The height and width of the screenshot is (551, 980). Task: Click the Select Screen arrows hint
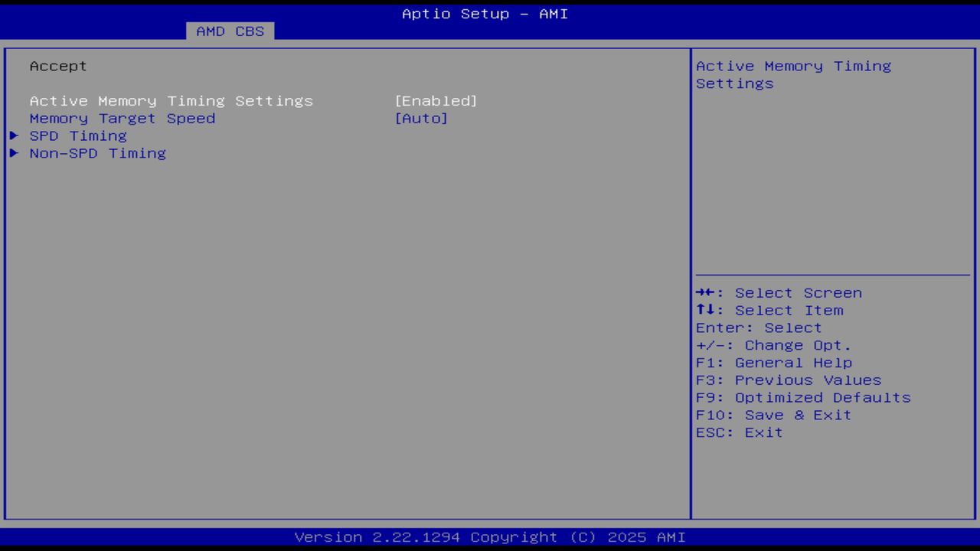coord(779,292)
